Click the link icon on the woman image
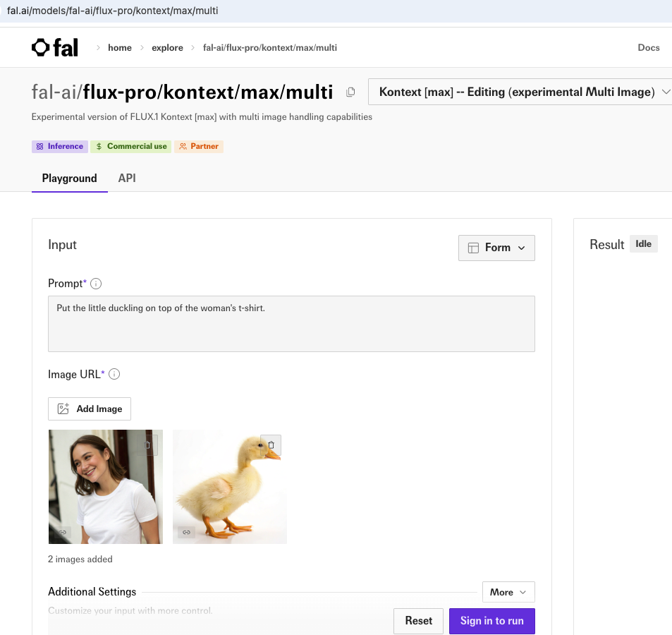 [63, 532]
